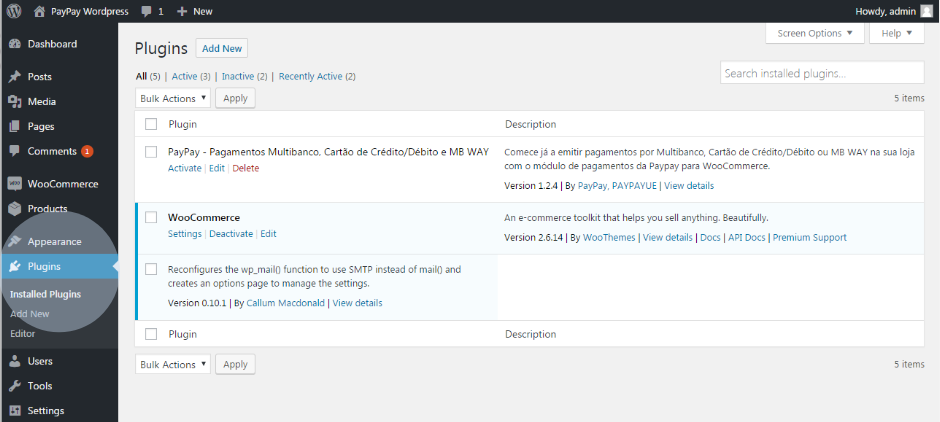Open WooCommerce plugin Settings link
This screenshot has width=940, height=422.
(185, 234)
